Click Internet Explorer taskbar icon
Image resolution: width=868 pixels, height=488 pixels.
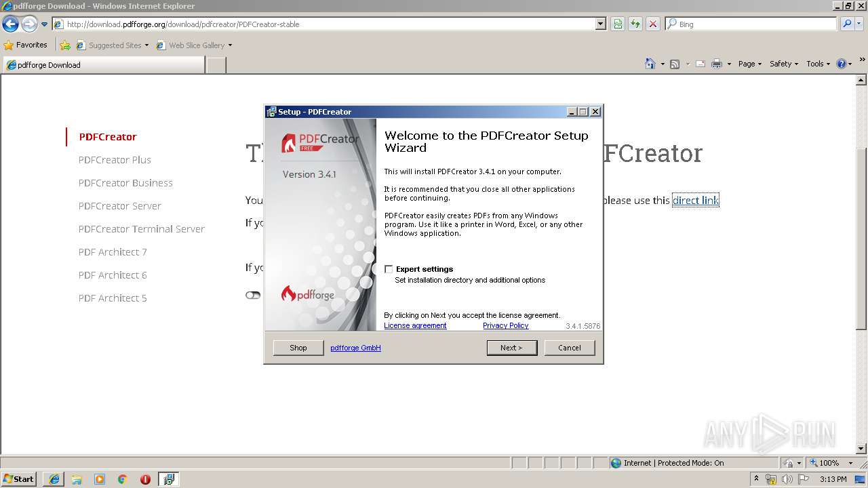pos(54,479)
